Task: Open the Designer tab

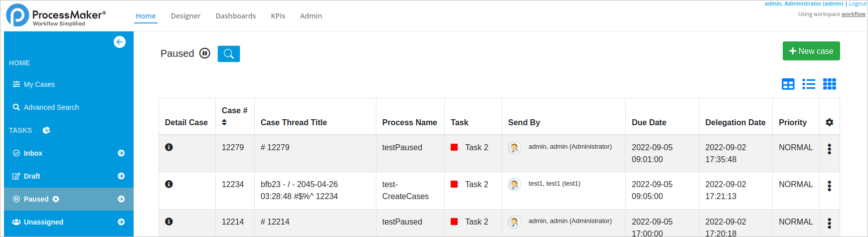Action: point(185,16)
